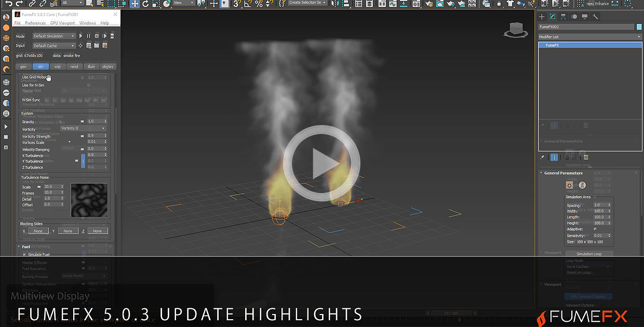Click the Undo arrow in the toolbar

click(9, 4)
